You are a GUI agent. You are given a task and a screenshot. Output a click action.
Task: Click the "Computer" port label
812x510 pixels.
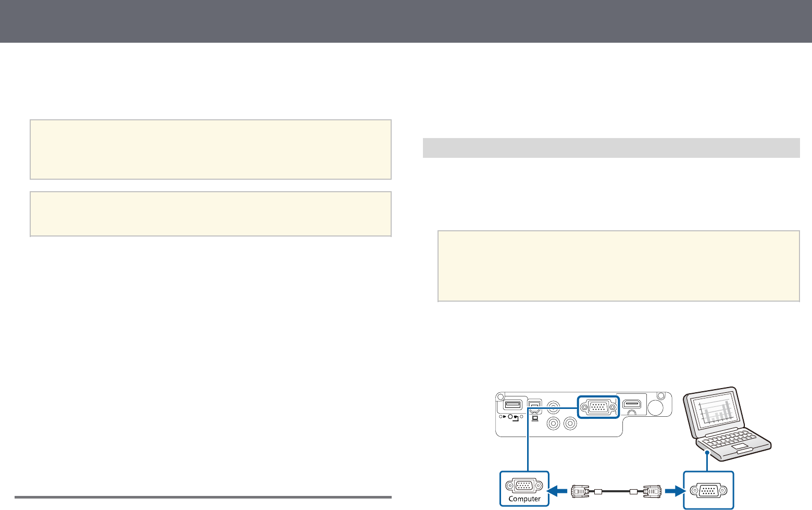coord(524,499)
